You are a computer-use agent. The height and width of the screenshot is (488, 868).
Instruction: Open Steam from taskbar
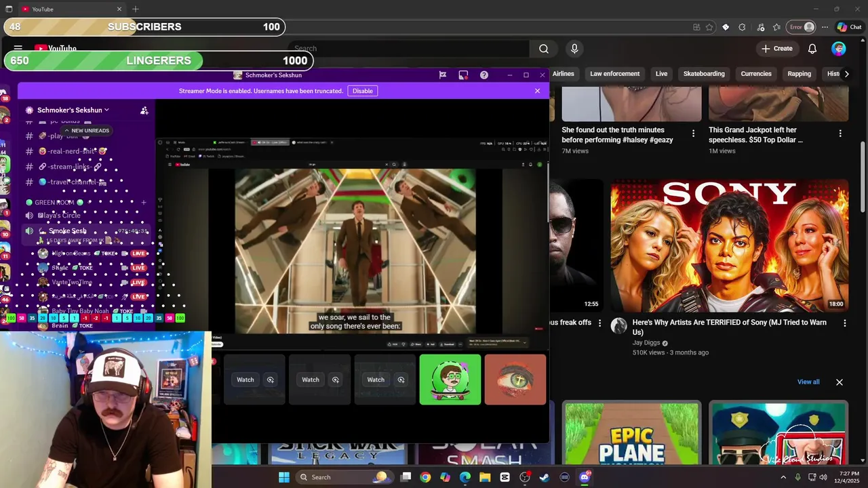coord(545,477)
